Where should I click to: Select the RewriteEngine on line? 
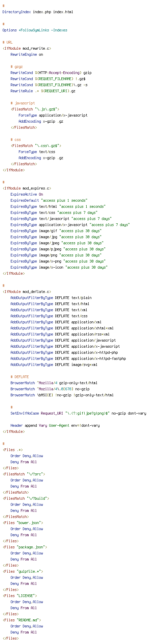[x=27, y=54]
